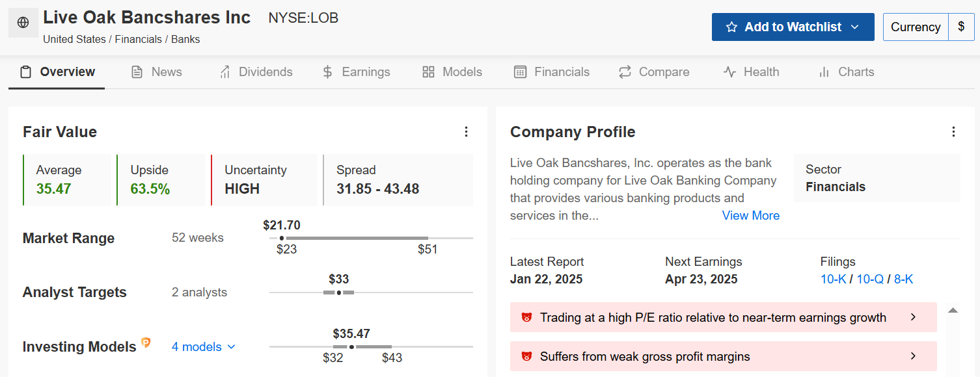Switch to the Models tab
Viewport: 980px width, 377px height.
point(452,72)
